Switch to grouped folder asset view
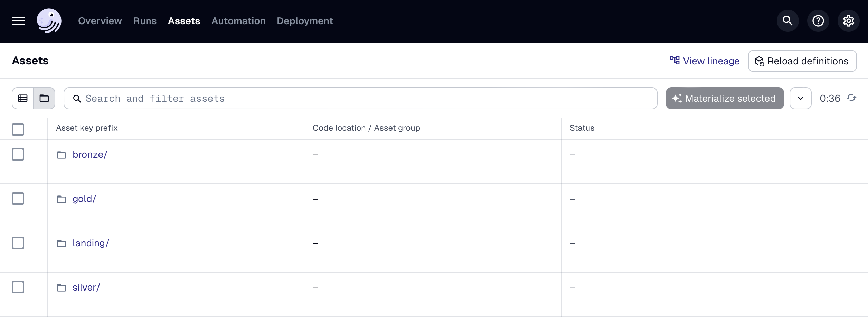 click(44, 98)
